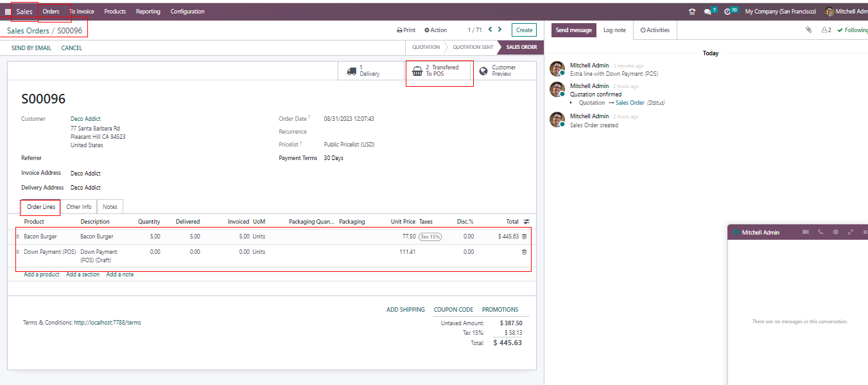Delete the Bacon Burger line via trash icon
Viewport: 868px width, 385px height.
[x=524, y=237]
